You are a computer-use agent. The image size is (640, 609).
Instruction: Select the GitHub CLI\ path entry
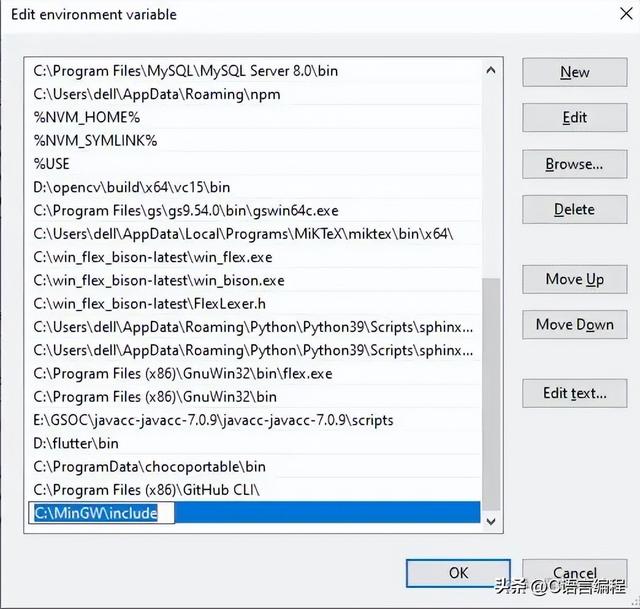coord(255,490)
